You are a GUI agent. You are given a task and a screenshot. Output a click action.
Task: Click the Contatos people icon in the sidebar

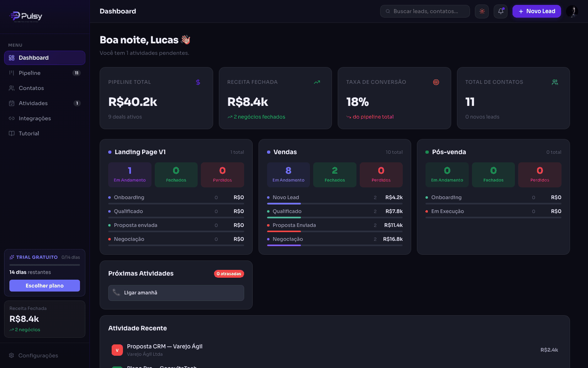tap(12, 88)
